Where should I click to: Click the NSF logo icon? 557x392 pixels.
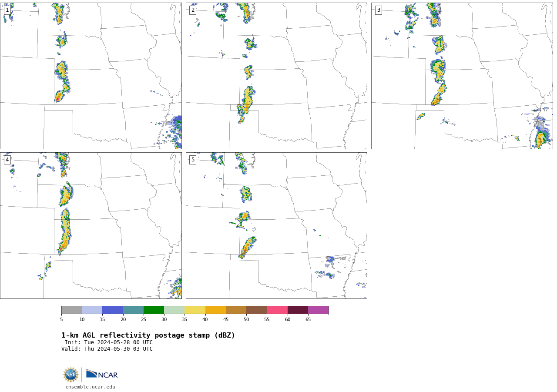click(71, 375)
